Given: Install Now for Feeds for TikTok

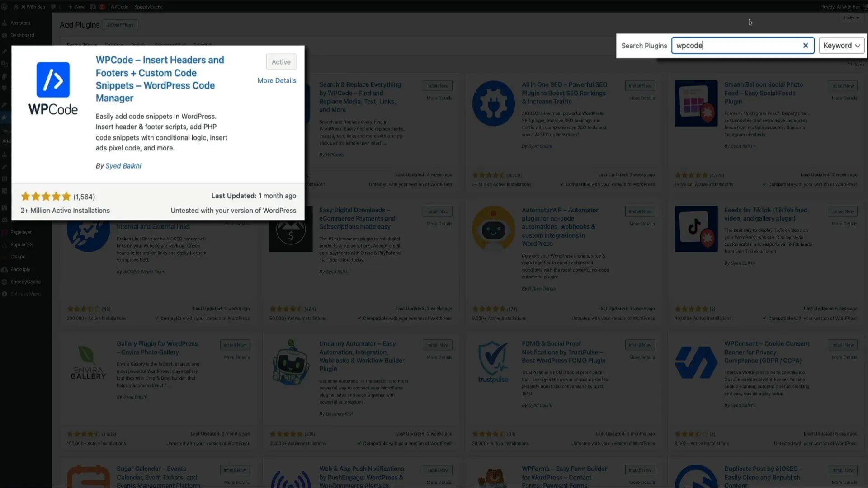Looking at the screenshot, I should [842, 211].
